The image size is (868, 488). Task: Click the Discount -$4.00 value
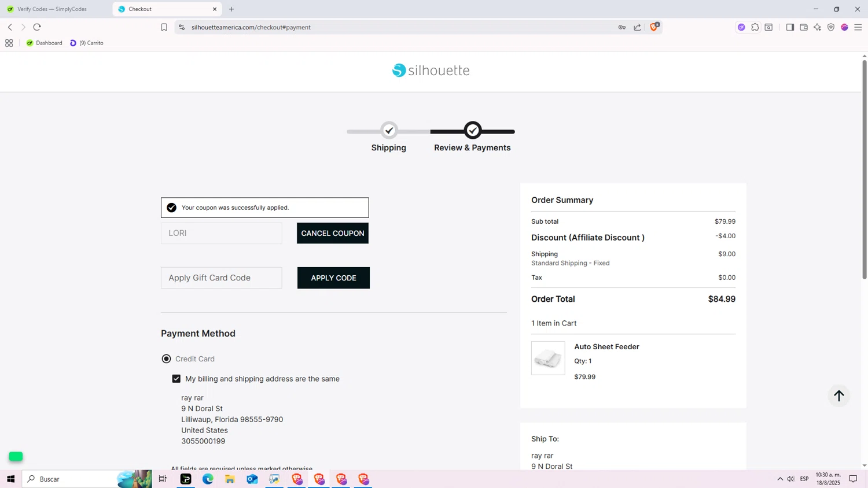point(726,236)
